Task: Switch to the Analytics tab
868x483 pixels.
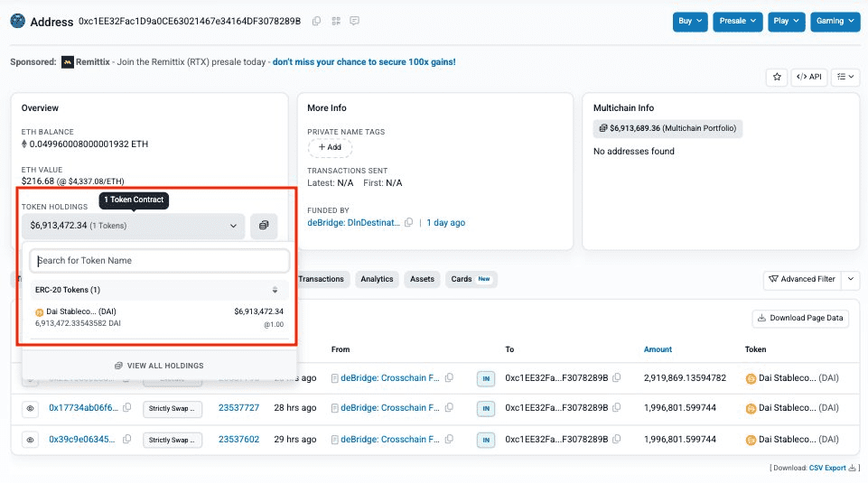Action: (x=377, y=280)
